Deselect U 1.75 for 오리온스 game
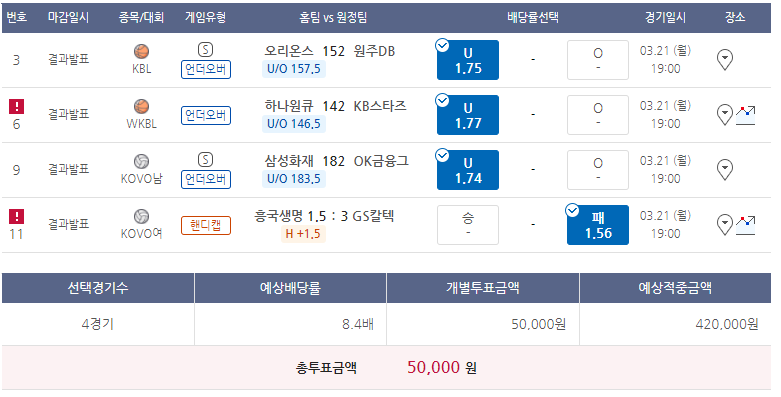The image size is (781, 397). click(x=468, y=60)
